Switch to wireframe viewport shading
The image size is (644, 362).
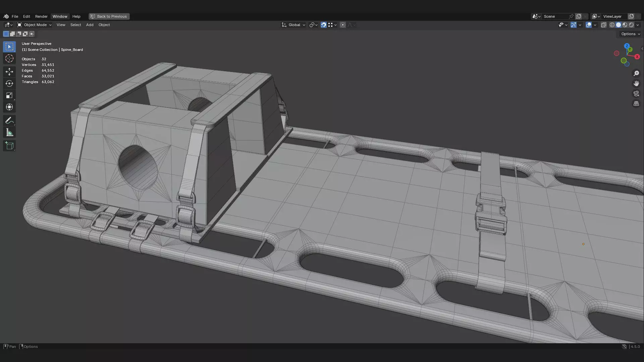(612, 25)
